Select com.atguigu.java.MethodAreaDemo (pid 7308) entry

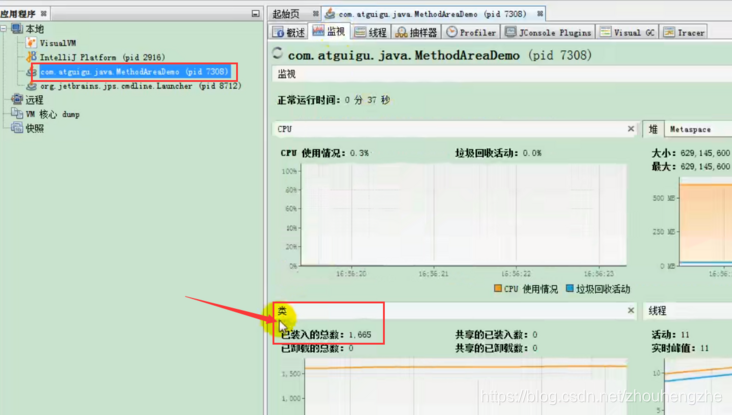point(134,71)
